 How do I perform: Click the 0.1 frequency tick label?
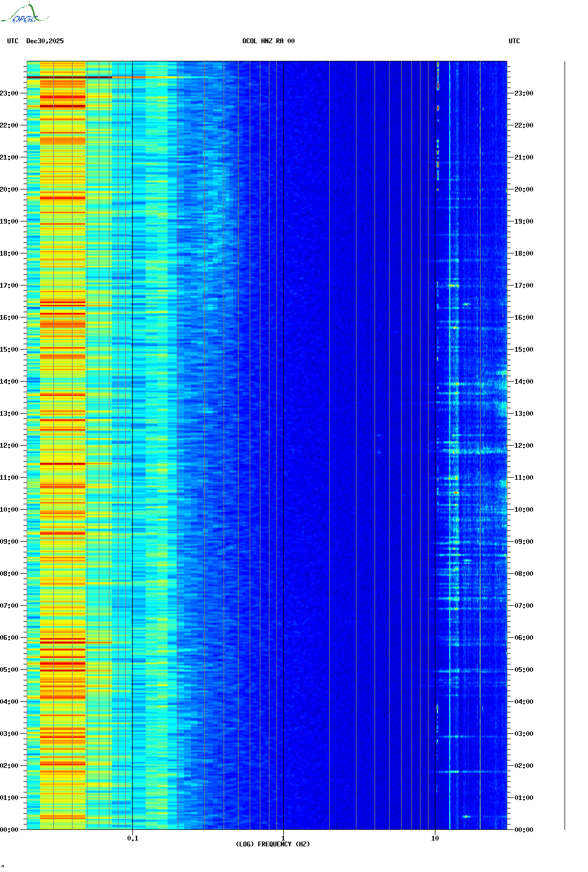[x=132, y=838]
